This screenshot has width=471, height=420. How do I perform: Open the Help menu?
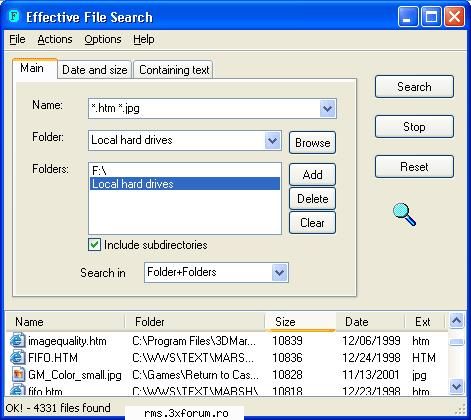point(144,39)
